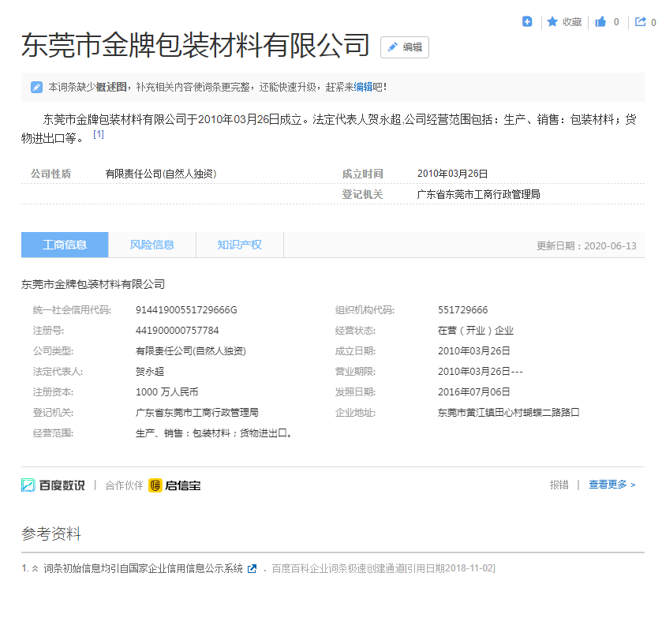This screenshot has width=662, height=644.
Task: Click the 启信宝 partner logo
Action: point(174,485)
